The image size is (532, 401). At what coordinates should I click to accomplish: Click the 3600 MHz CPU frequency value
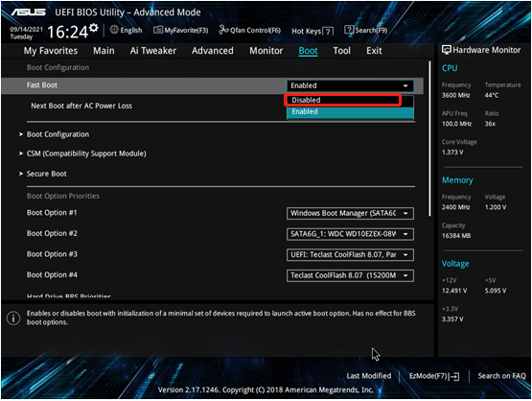(x=456, y=95)
